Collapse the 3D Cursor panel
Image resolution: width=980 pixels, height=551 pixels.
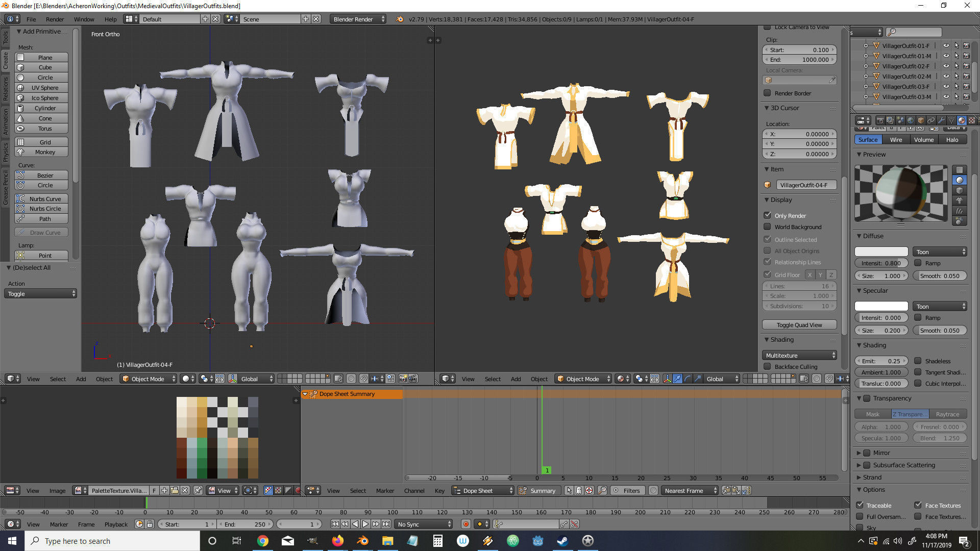(767, 108)
